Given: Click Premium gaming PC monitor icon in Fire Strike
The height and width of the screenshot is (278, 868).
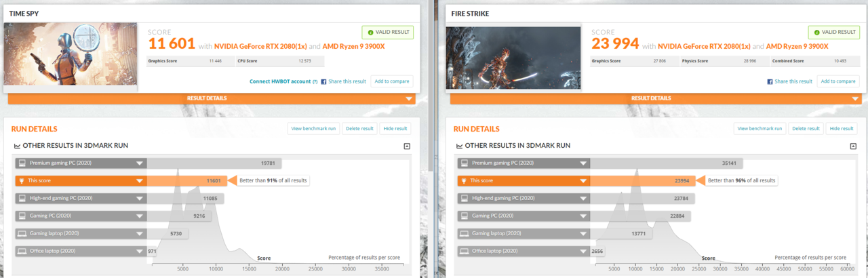Looking at the screenshot, I should [464, 163].
